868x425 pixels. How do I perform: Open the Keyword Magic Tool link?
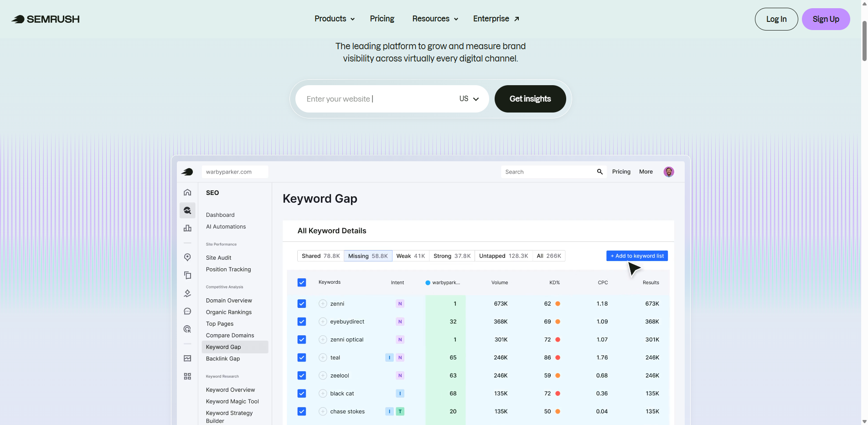[x=232, y=401]
